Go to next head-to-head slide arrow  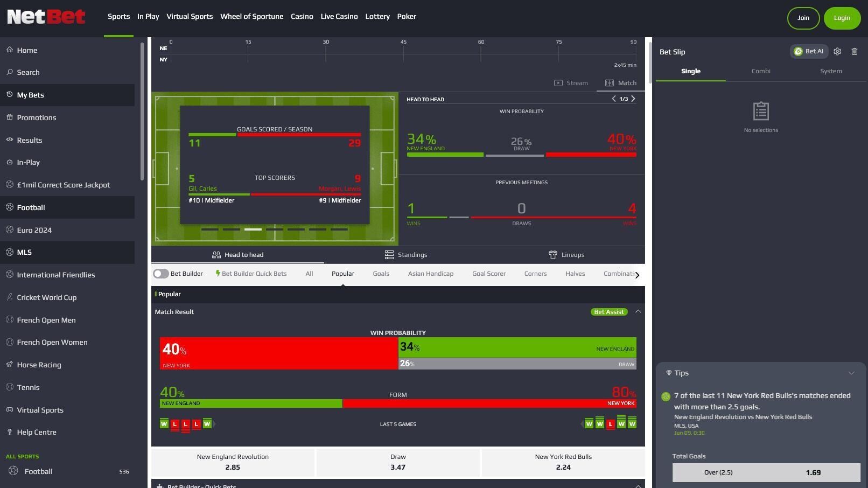pos(633,99)
